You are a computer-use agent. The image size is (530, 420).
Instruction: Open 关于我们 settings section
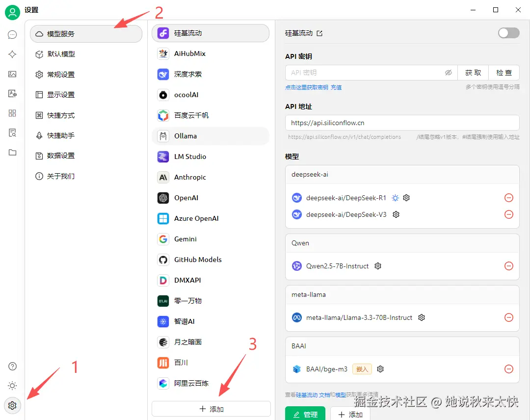pos(86,176)
